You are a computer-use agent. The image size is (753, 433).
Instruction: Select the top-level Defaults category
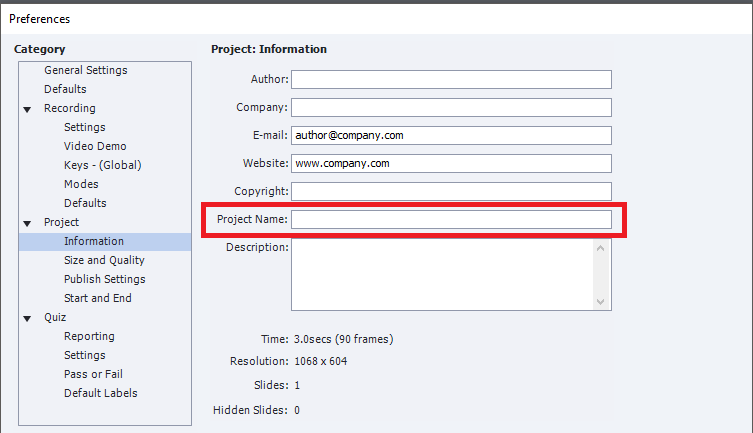[65, 89]
